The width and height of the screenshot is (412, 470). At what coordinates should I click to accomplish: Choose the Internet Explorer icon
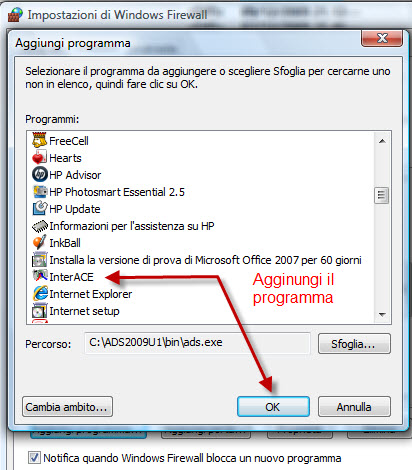coord(39,293)
